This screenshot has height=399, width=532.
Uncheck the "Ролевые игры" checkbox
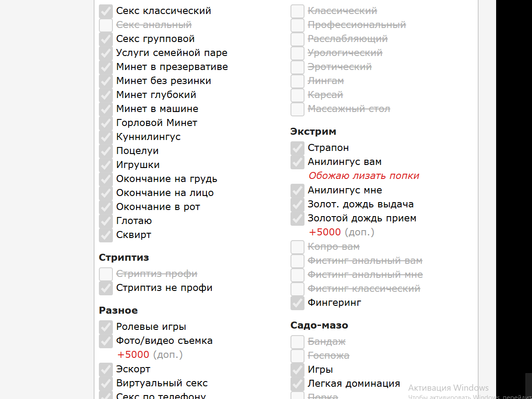pyautogui.click(x=106, y=327)
